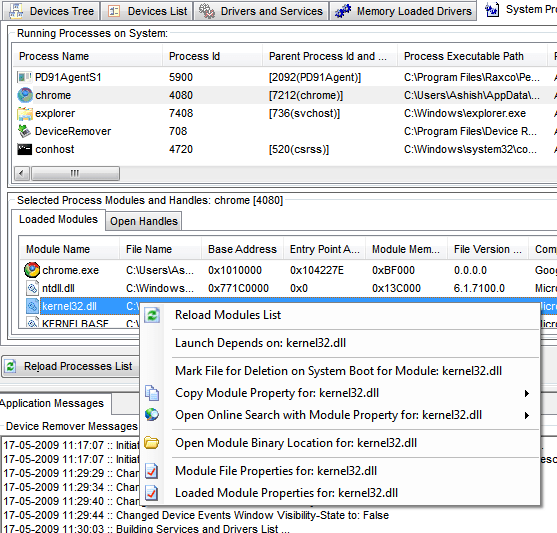557x533 pixels.
Task: Choose Module File Properties for kernel32.dll
Action: click(340, 471)
